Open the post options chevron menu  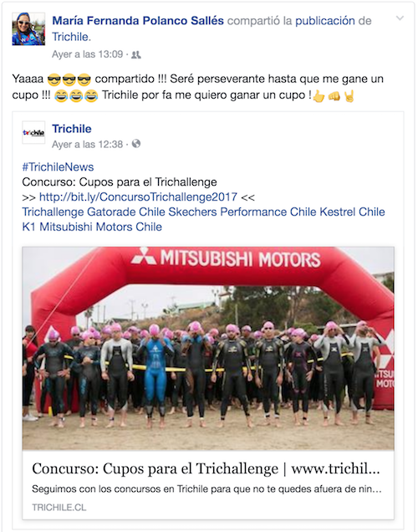(x=400, y=18)
